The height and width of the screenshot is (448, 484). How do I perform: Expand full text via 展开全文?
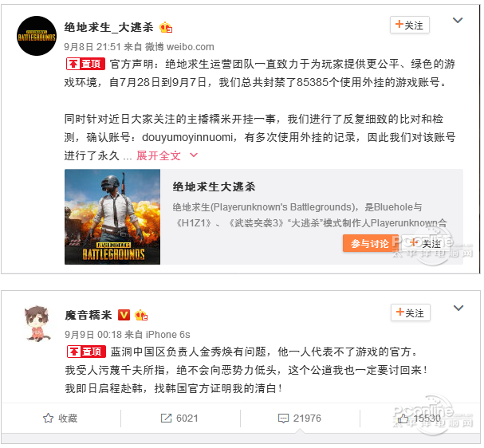point(159,155)
